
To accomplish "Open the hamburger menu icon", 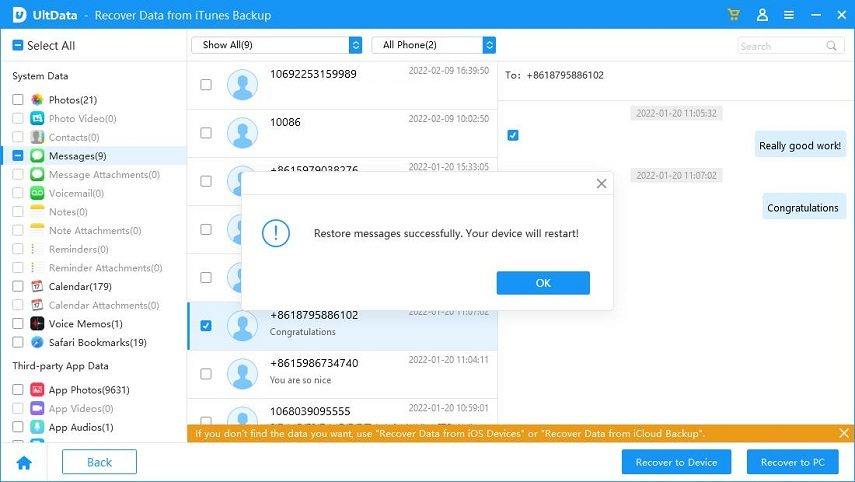I will (x=788, y=15).
